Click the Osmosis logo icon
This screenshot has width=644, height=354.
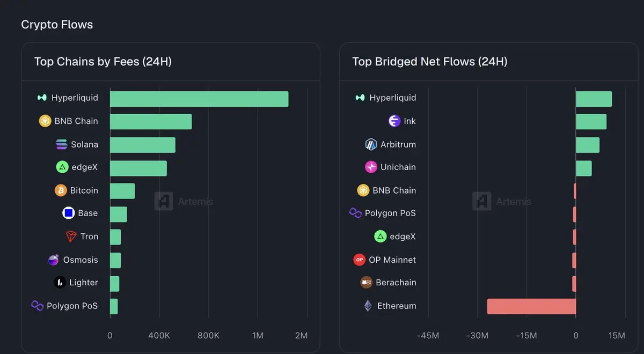tap(54, 260)
